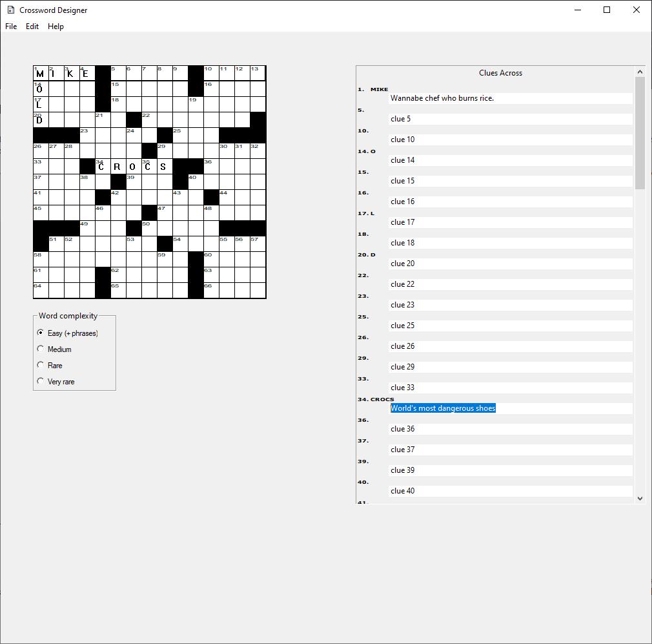Select grid cell 1 containing letter M
Screen dimensions: 652x644
pos(41,73)
